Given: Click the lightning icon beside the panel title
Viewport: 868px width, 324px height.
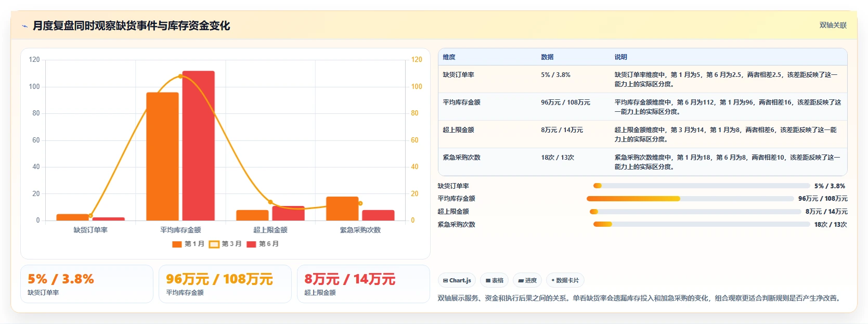Looking at the screenshot, I should tap(24, 26).
